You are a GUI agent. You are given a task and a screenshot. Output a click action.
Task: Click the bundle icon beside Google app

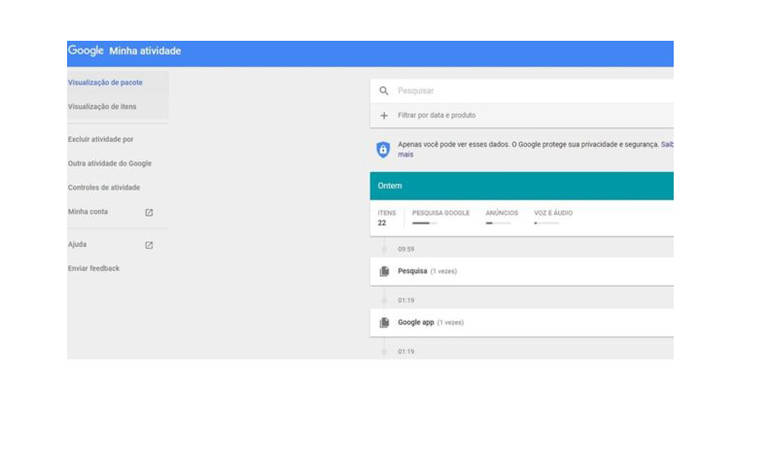(x=384, y=322)
